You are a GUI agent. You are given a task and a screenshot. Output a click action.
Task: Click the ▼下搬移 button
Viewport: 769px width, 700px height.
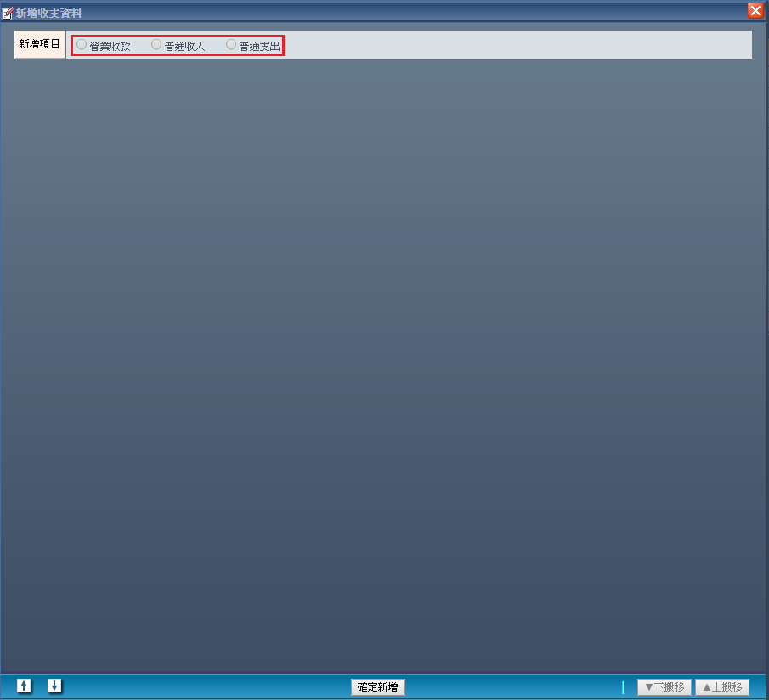click(x=664, y=687)
